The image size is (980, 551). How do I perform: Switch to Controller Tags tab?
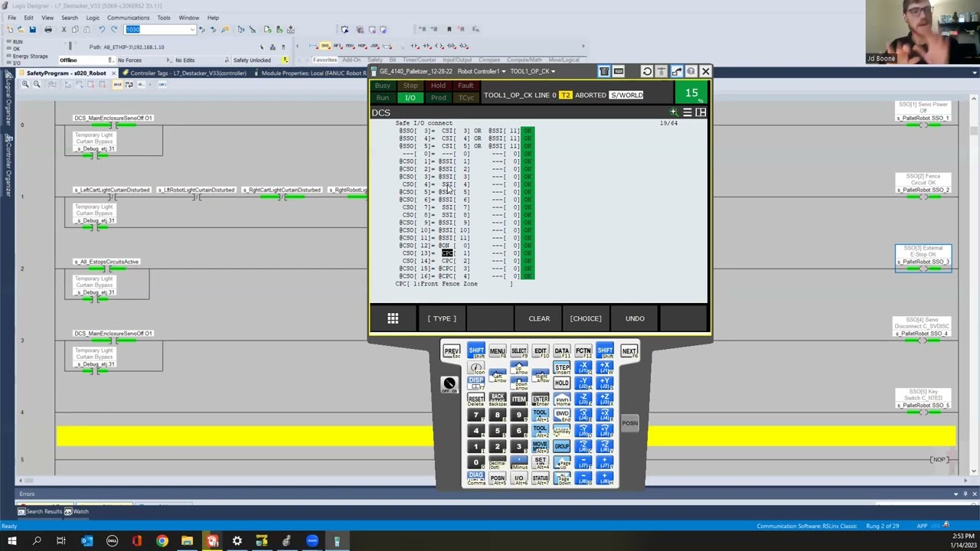(x=188, y=73)
